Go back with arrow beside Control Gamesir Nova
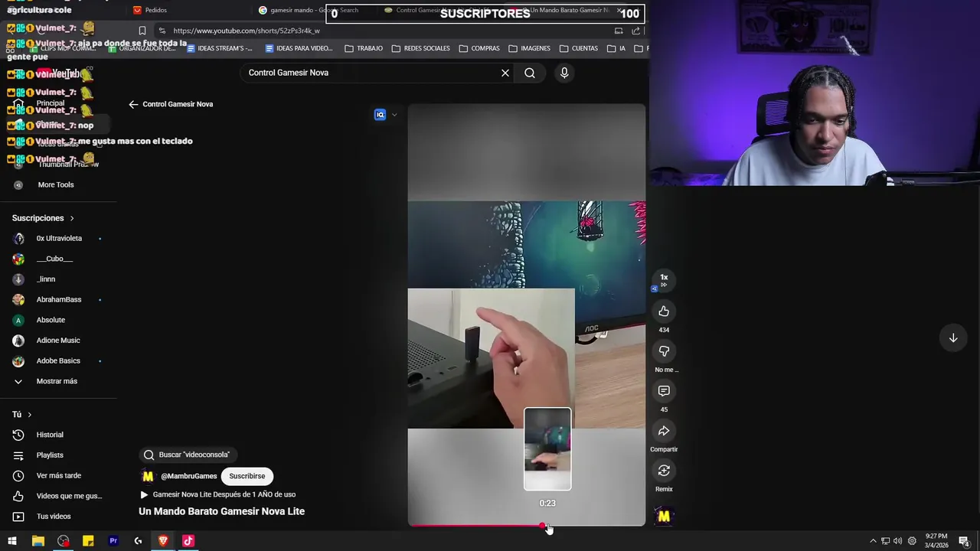Screen dimensions: 980x551 133,104
